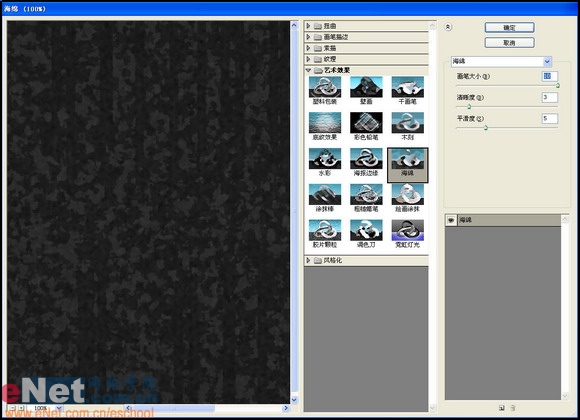Select the 海报边缘 (Poster Edges) filter thumbnail
This screenshot has width=580, height=420.
coord(366,162)
